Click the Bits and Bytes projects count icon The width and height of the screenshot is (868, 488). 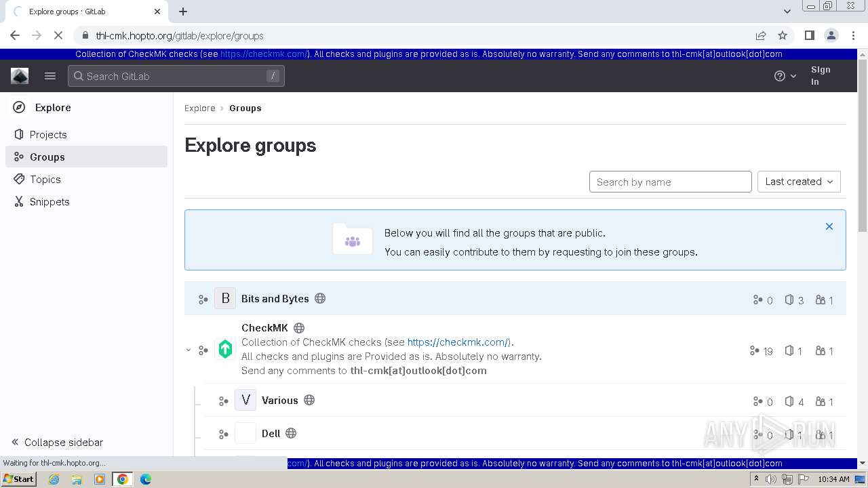[789, 300]
